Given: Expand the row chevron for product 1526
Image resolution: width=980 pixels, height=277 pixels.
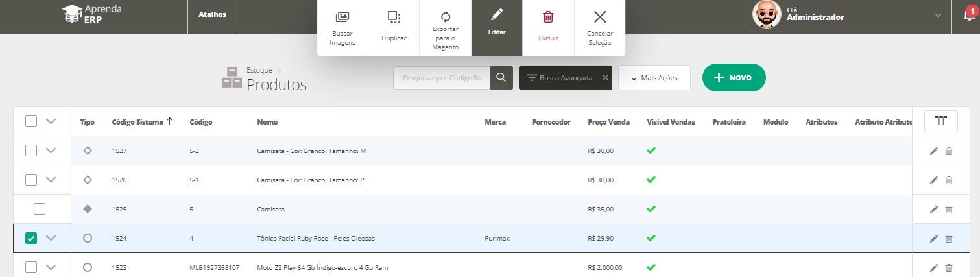Looking at the screenshot, I should tap(51, 180).
